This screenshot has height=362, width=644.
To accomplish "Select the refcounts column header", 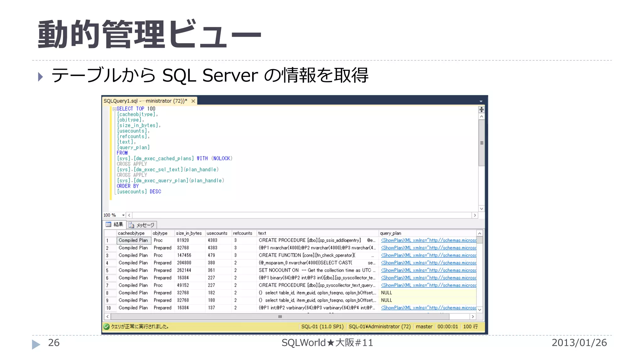I will point(244,233).
